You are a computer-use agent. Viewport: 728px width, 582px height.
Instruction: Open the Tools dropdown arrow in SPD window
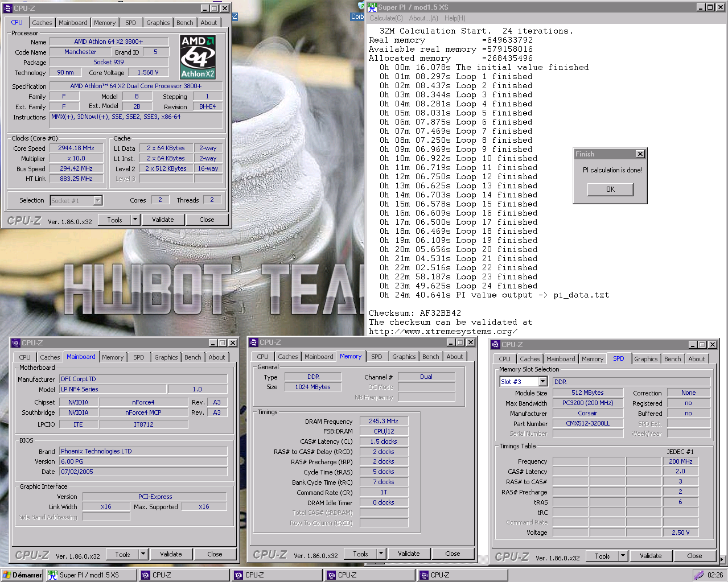pyautogui.click(x=623, y=556)
